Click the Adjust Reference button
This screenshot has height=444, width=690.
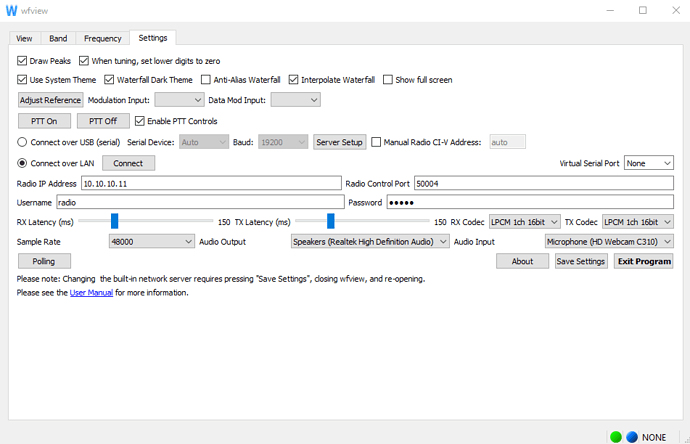pyautogui.click(x=51, y=100)
